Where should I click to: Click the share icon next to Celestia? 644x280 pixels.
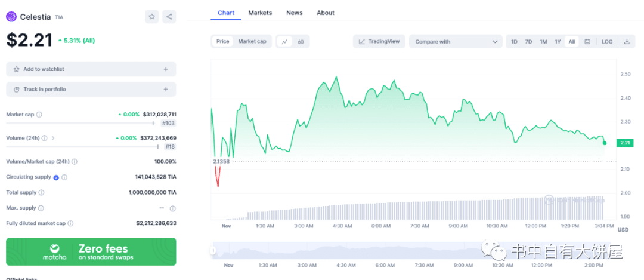(169, 17)
